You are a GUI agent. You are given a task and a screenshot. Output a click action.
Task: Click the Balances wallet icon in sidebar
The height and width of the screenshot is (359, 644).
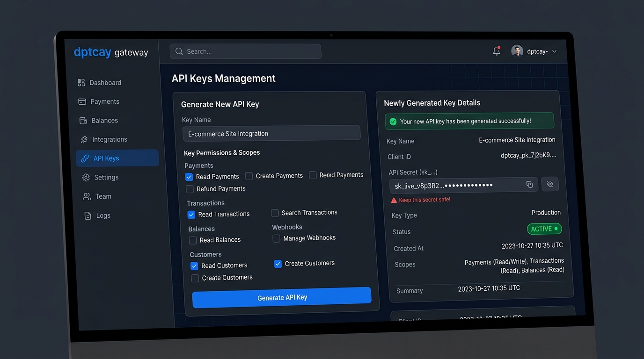coord(83,121)
